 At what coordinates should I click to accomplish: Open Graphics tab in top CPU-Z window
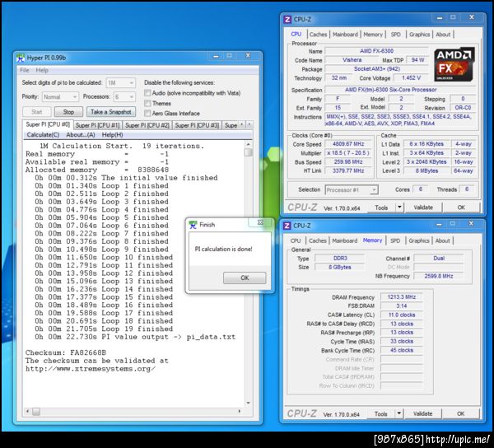[x=419, y=35]
